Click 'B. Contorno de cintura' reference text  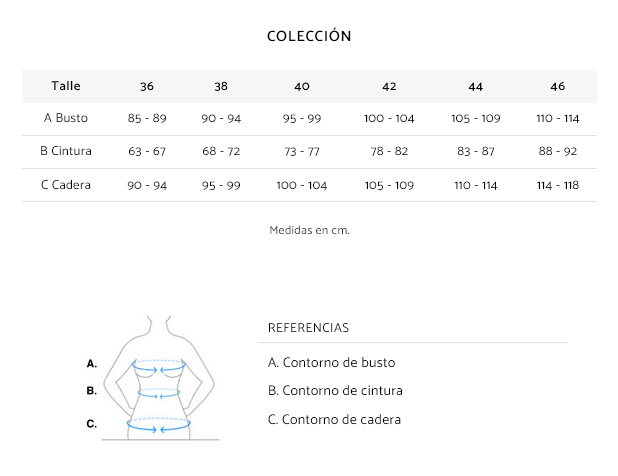click(x=337, y=391)
